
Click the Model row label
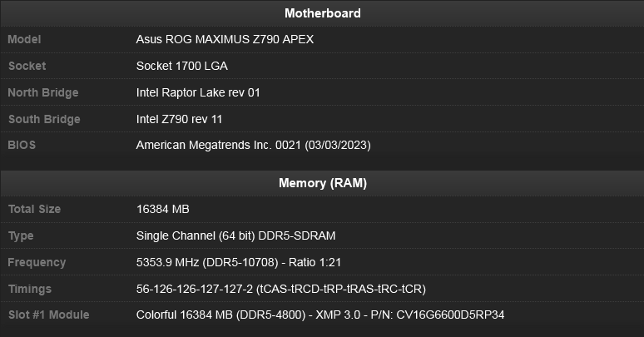click(x=24, y=39)
